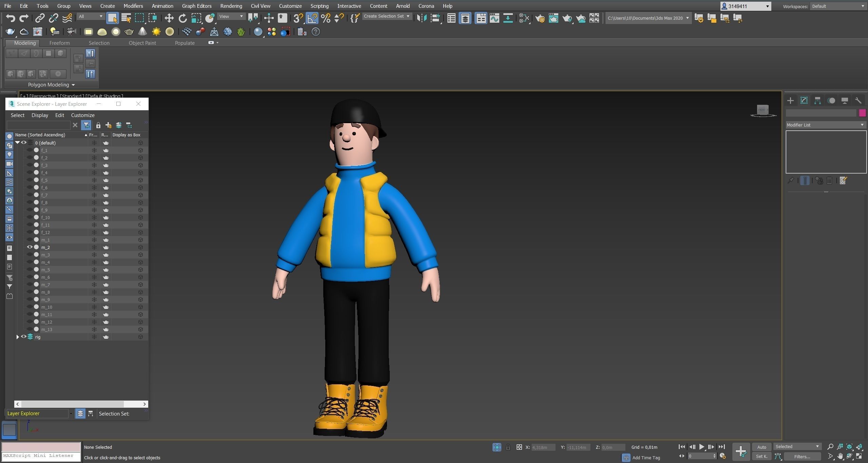The width and height of the screenshot is (868, 463).
Task: Choose the Select and Scale tool
Action: [x=196, y=18]
